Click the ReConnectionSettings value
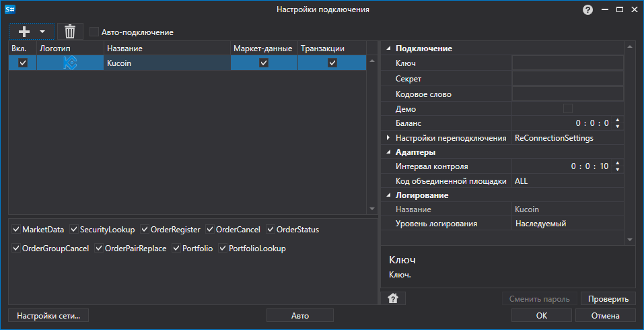 pyautogui.click(x=567, y=137)
